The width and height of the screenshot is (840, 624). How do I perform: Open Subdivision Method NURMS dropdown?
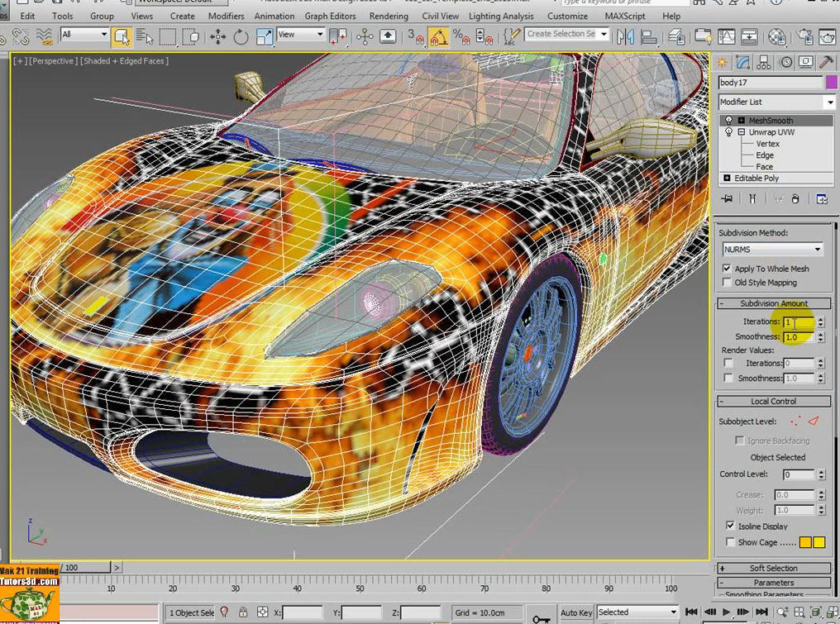(772, 249)
